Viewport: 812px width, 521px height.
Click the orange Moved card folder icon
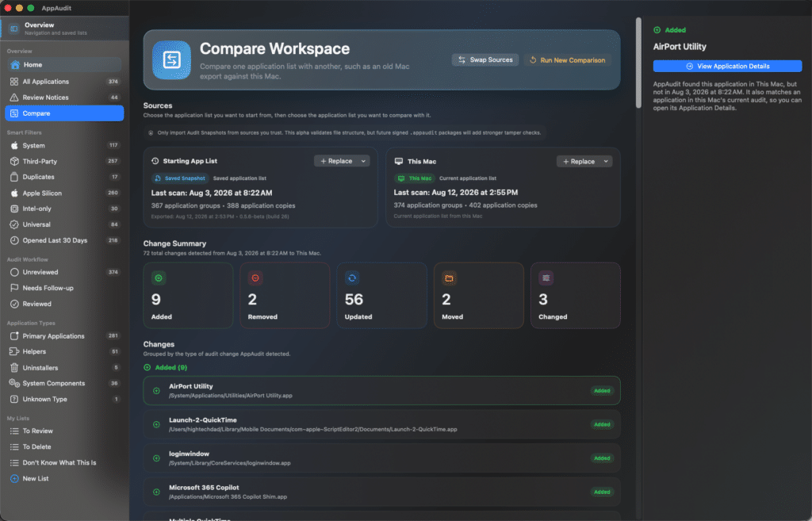pyautogui.click(x=449, y=278)
